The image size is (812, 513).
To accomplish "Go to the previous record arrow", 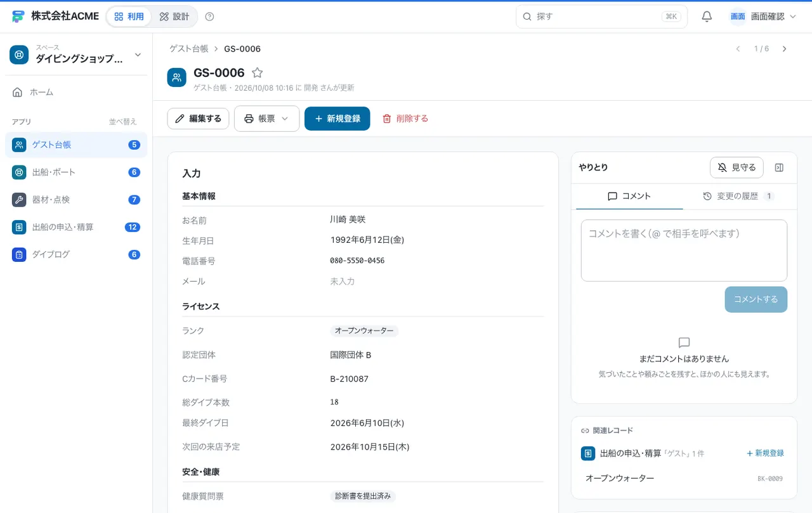I will point(738,49).
